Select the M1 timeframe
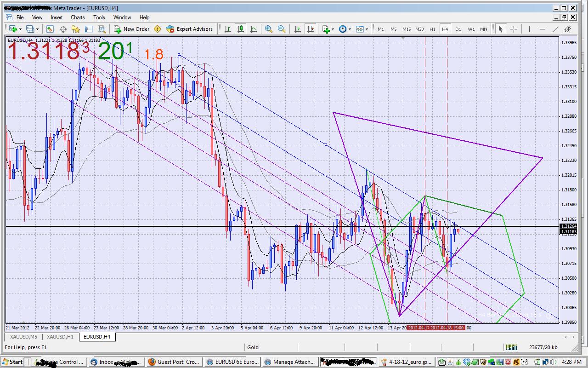 381,29
